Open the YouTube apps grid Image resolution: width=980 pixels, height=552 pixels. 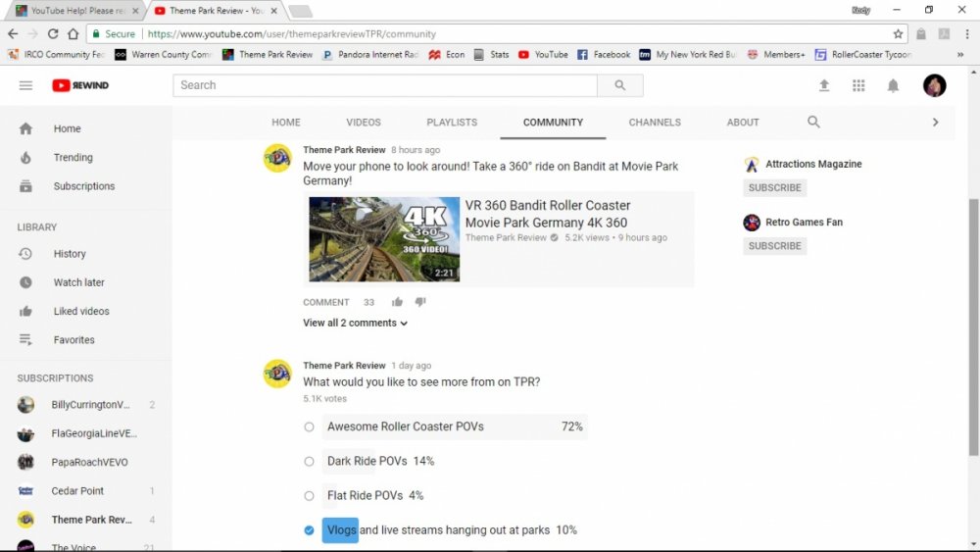(858, 85)
